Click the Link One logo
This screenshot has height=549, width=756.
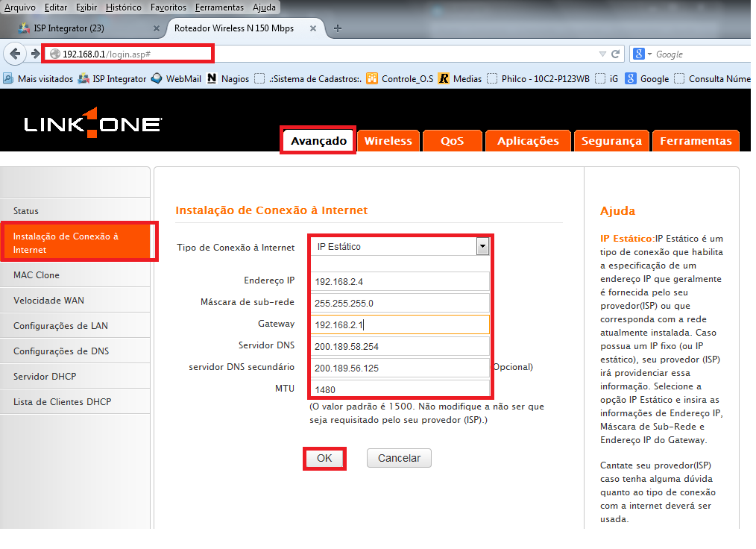(x=93, y=124)
